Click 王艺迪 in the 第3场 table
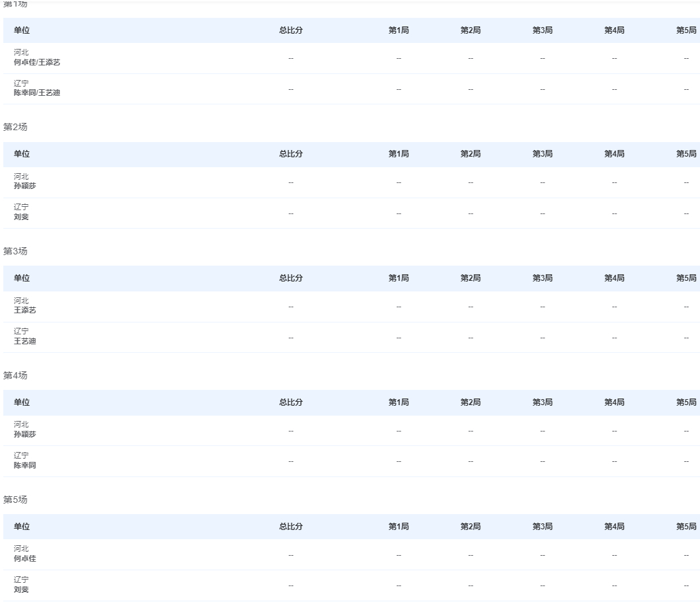700x602 pixels. 24,341
